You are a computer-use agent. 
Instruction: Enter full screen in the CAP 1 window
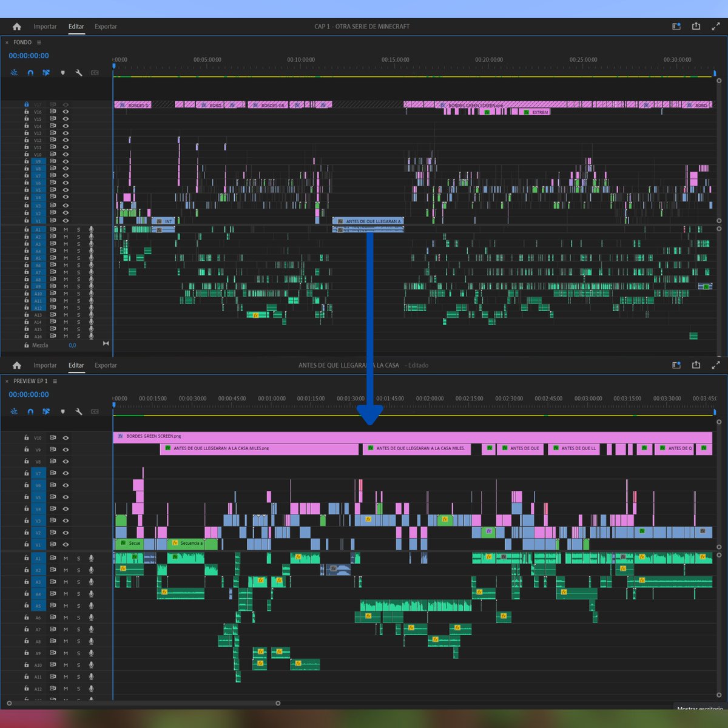coord(716,26)
